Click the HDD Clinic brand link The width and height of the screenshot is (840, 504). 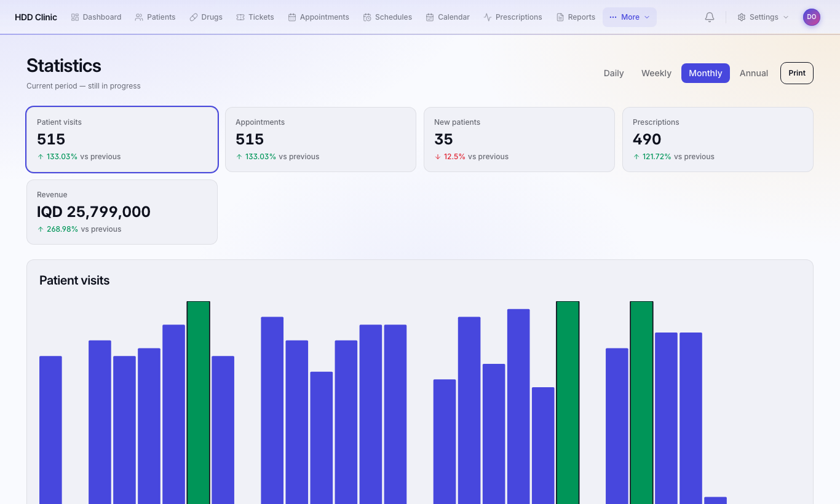(36, 17)
